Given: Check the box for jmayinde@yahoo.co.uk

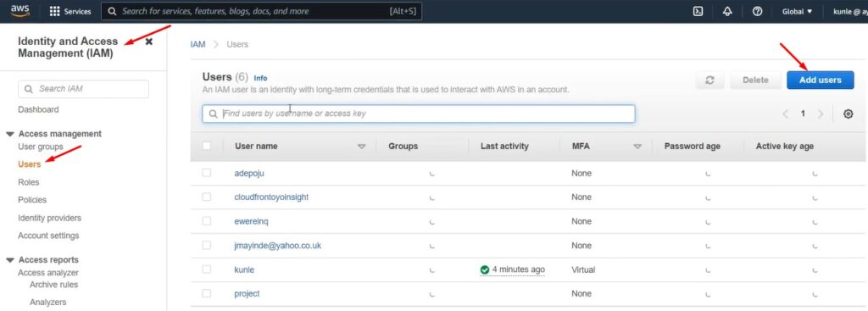Looking at the screenshot, I should pyautogui.click(x=207, y=245).
